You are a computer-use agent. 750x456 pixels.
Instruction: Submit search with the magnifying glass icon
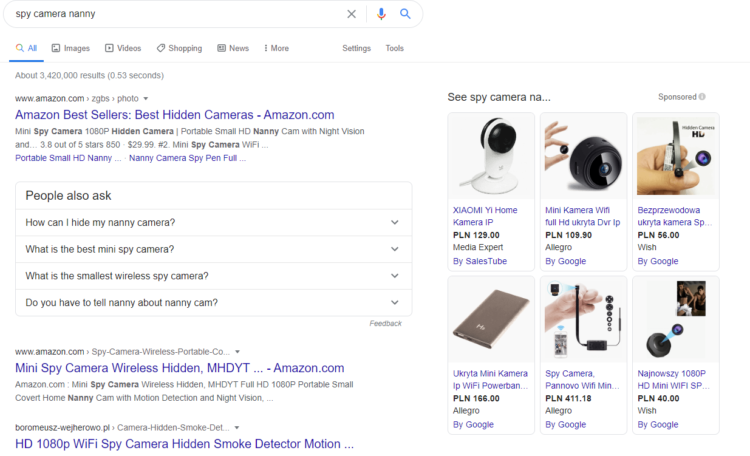(405, 14)
